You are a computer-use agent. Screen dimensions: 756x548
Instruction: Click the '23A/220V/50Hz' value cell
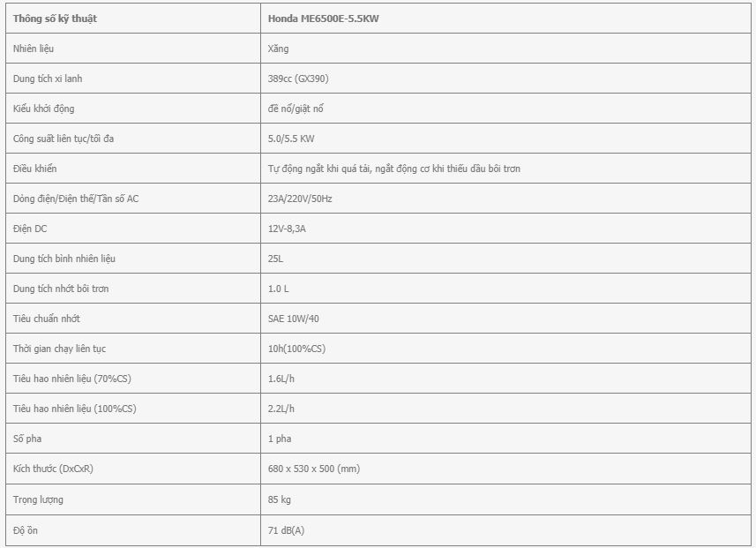(x=505, y=199)
